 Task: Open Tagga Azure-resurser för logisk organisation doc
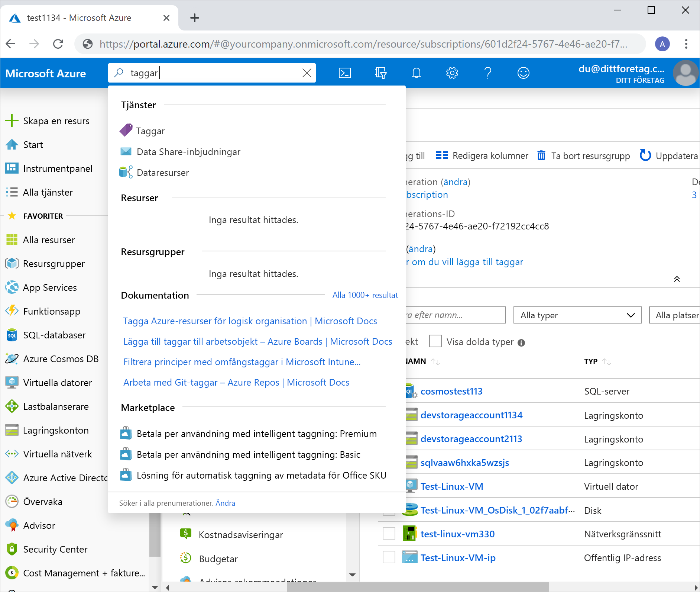tap(250, 321)
